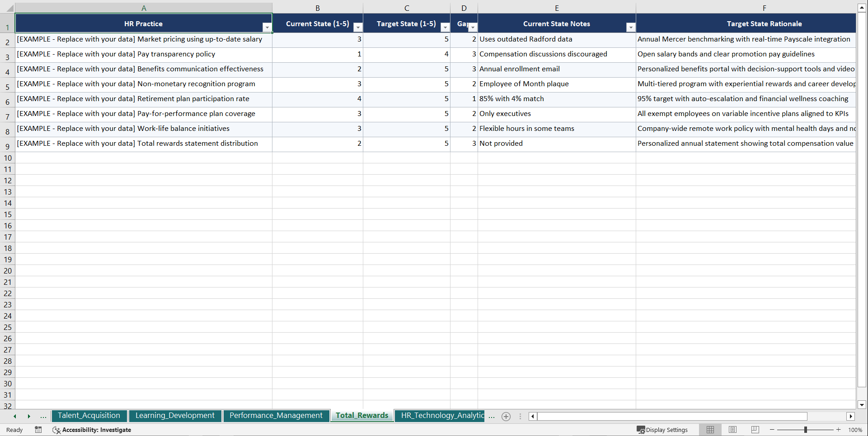The image size is (868, 436).
Task: Open the Current State Notes filter dropdown
Action: [631, 28]
